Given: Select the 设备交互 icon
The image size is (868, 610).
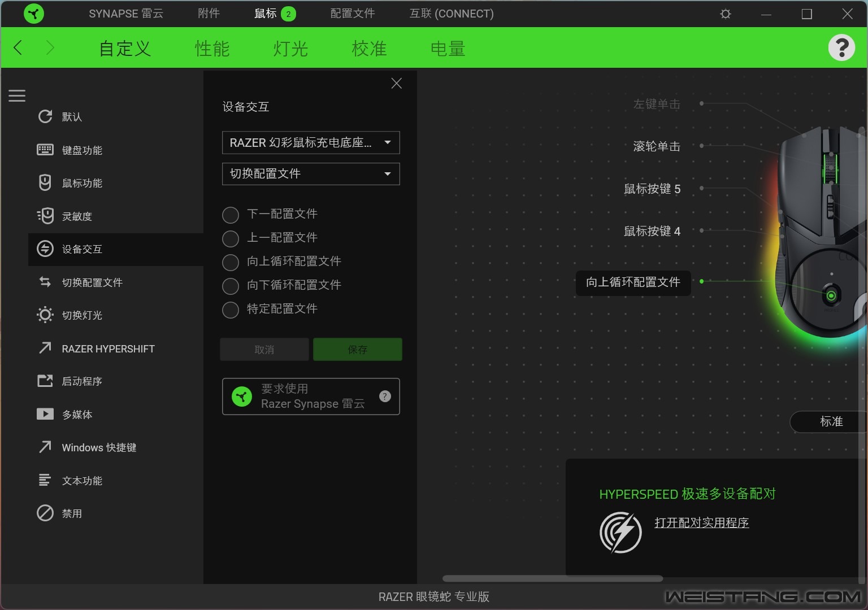Looking at the screenshot, I should [45, 249].
